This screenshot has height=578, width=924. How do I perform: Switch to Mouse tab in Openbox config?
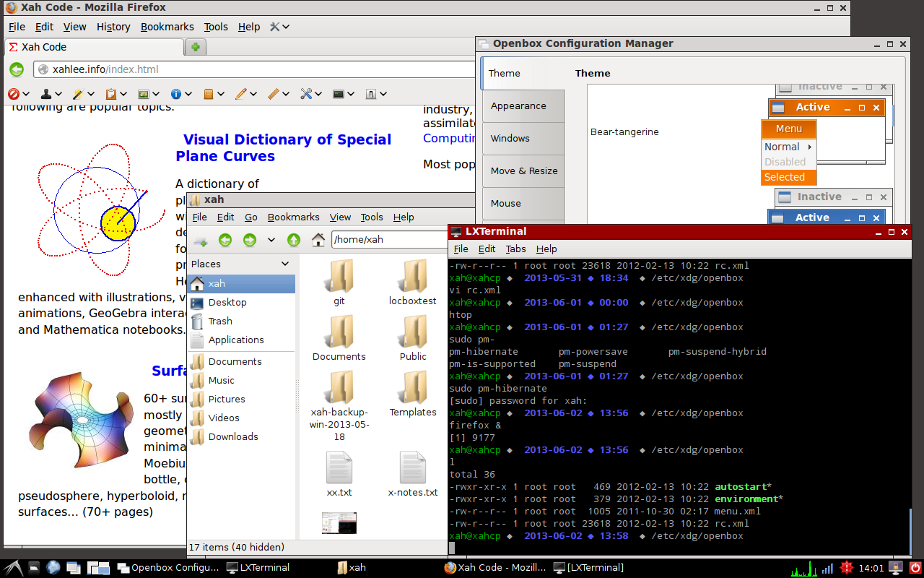[x=523, y=204]
